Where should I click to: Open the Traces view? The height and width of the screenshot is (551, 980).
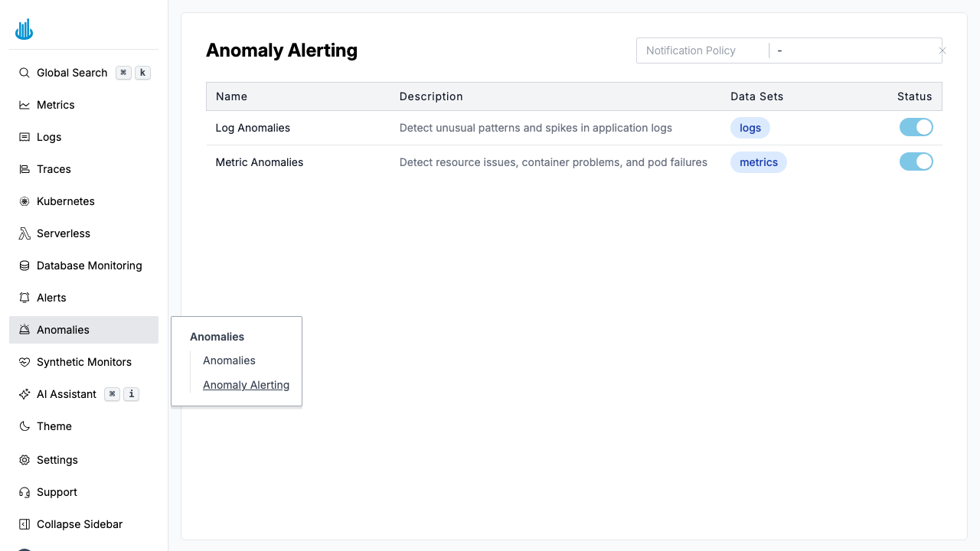coord(52,169)
